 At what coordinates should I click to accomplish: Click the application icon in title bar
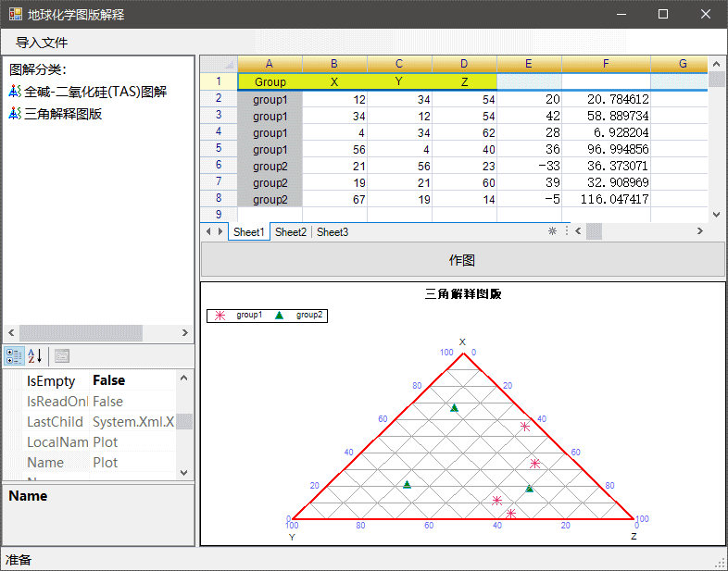[16, 15]
